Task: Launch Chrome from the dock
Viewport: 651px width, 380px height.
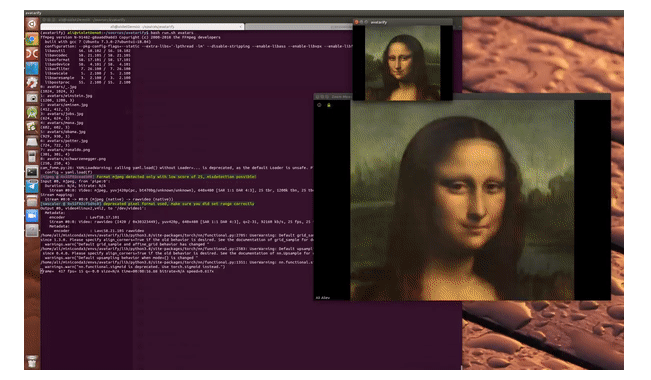Action: point(32,39)
